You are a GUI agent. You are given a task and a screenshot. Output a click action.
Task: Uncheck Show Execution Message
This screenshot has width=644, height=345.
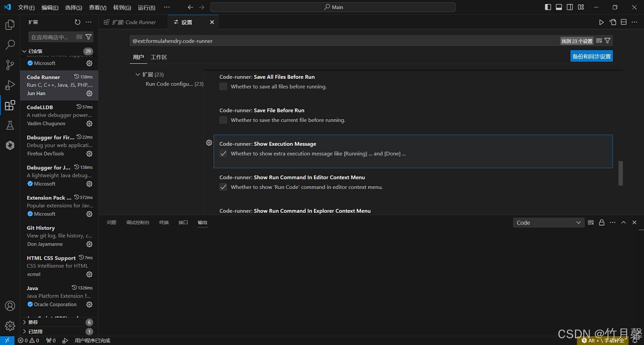(x=223, y=154)
